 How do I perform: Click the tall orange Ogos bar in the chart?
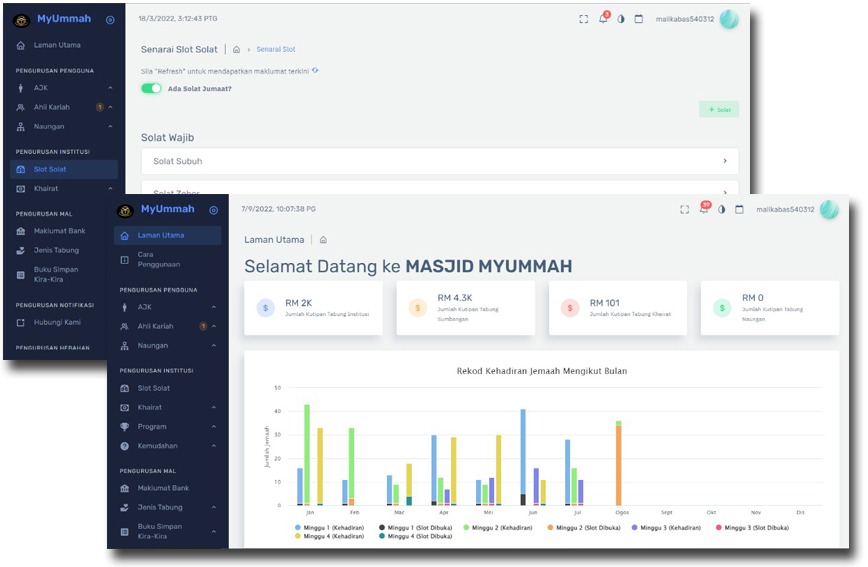[619, 465]
